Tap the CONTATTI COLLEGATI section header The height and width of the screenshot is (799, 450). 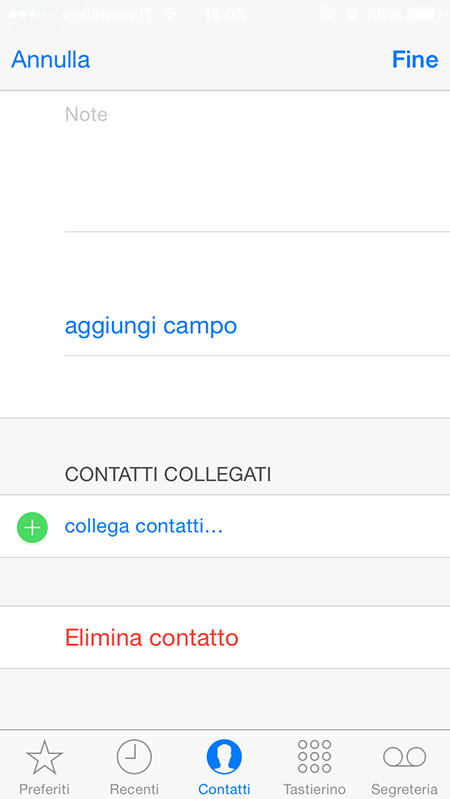click(168, 474)
